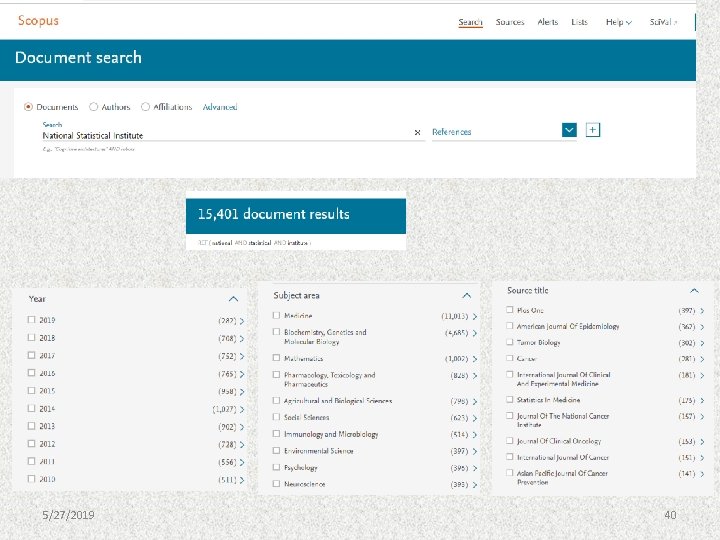Click arrow next to International Journal Of Cancer

click(x=702, y=458)
